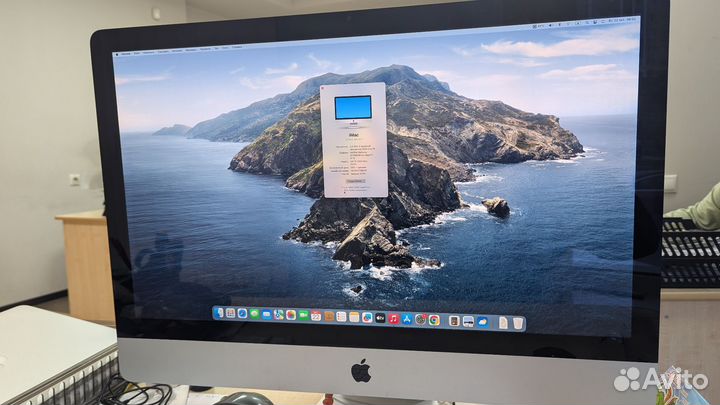Screen dimensions: 720x405
Task: Open the App Store from the Dock
Action: (406, 319)
